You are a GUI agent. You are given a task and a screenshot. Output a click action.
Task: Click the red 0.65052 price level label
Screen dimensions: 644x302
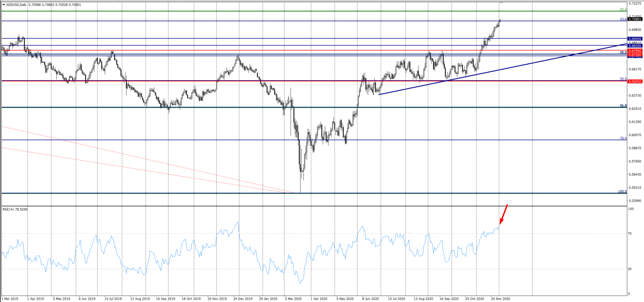[x=635, y=82]
